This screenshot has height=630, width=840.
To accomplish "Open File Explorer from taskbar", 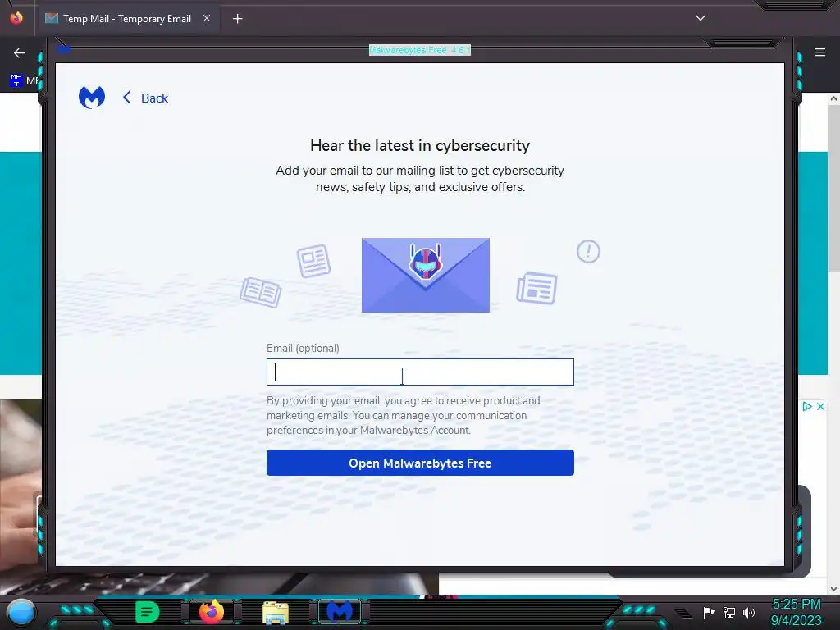I will coord(276,613).
